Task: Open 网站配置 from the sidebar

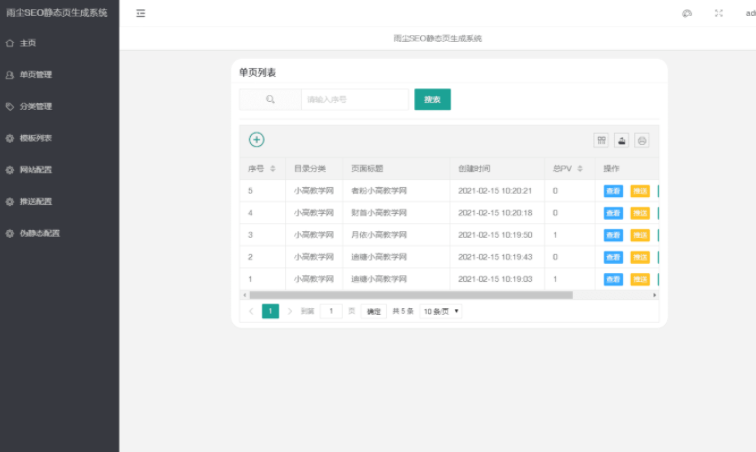Action: pyautogui.click(x=35, y=170)
